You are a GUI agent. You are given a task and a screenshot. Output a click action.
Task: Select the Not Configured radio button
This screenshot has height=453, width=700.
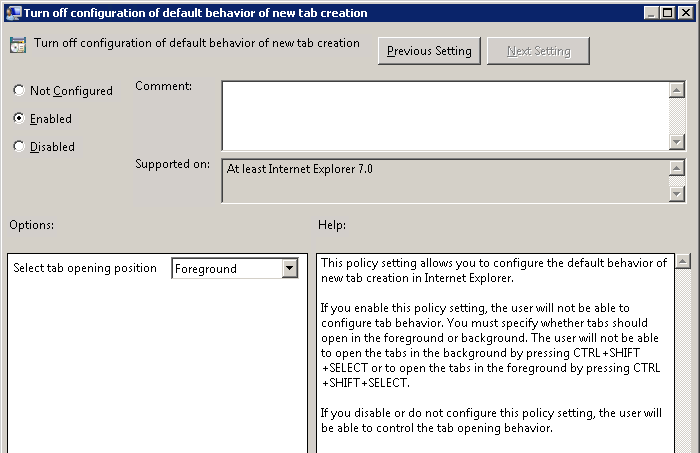coord(19,91)
